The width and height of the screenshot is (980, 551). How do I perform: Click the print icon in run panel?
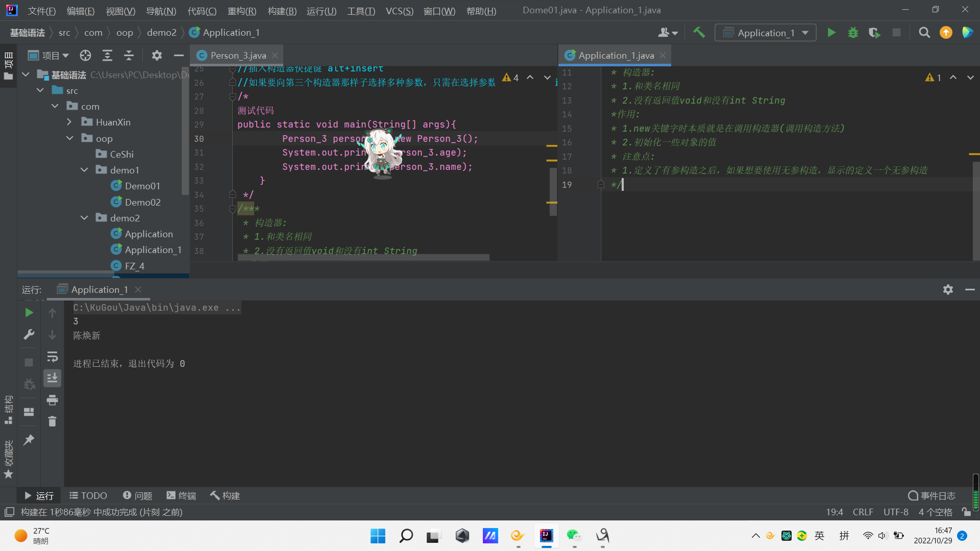pos(52,400)
